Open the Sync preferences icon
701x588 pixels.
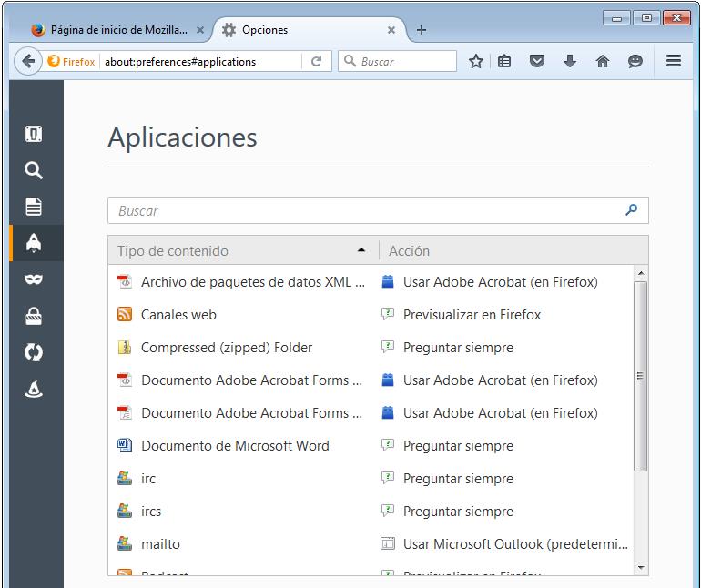click(x=34, y=352)
